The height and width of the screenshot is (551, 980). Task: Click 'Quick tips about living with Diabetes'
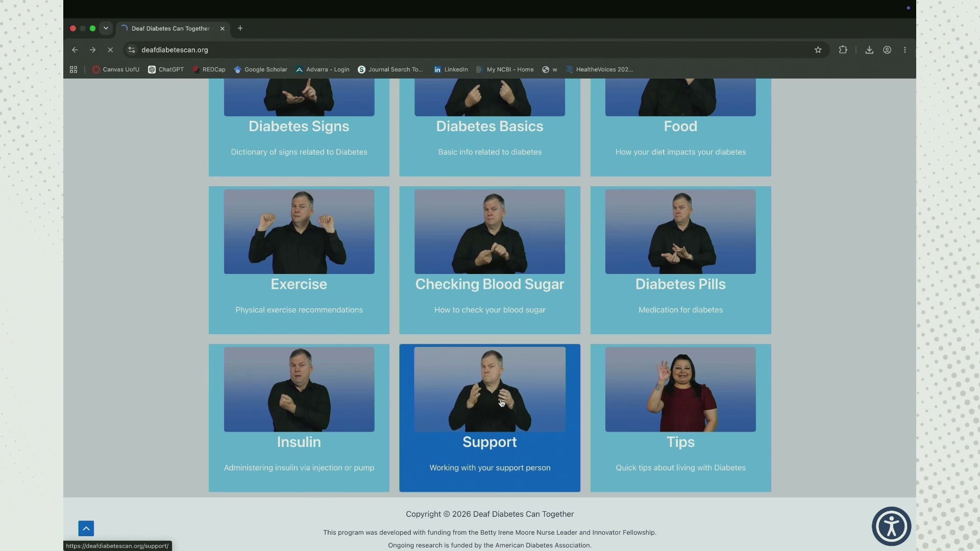(x=680, y=468)
